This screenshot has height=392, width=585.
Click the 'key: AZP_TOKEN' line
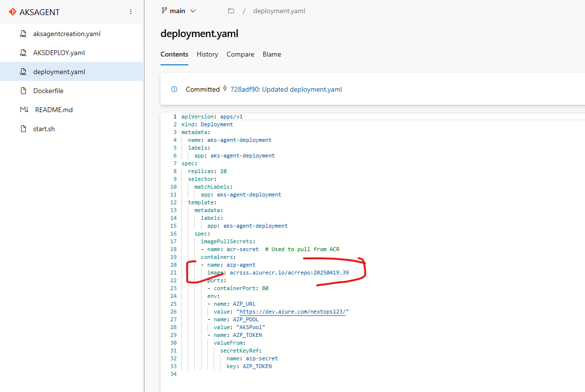point(249,366)
